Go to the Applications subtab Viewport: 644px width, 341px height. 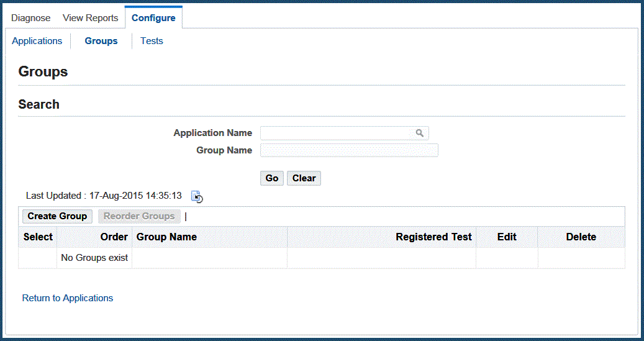(37, 41)
